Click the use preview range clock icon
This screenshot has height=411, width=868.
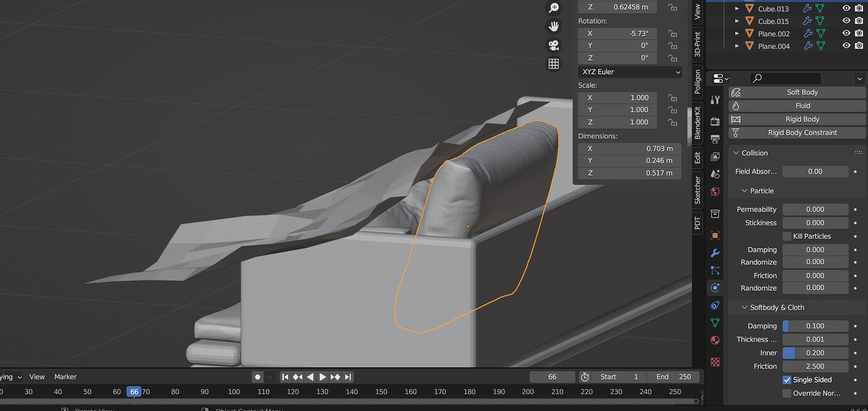click(584, 377)
